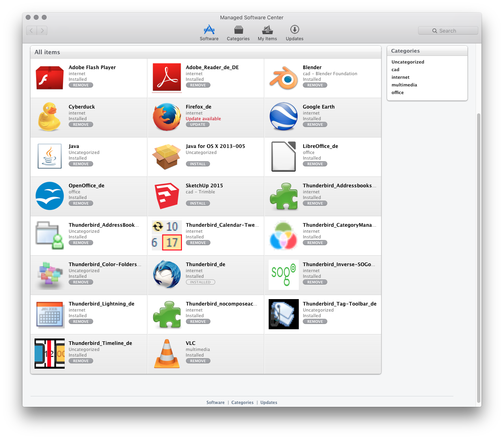Click the Java for OS X package icon

click(167, 156)
